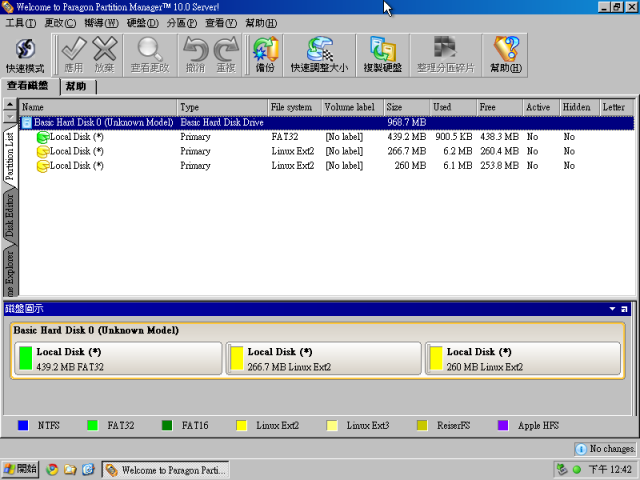Screen dimensions: 640x480
Task: Switch to 快速模式 express mode
Action: click(25, 55)
